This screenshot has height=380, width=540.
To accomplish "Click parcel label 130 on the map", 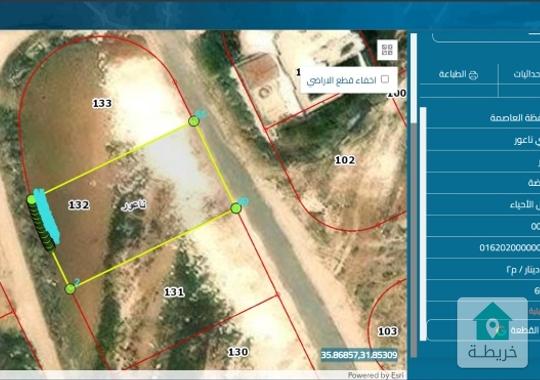I will (238, 352).
